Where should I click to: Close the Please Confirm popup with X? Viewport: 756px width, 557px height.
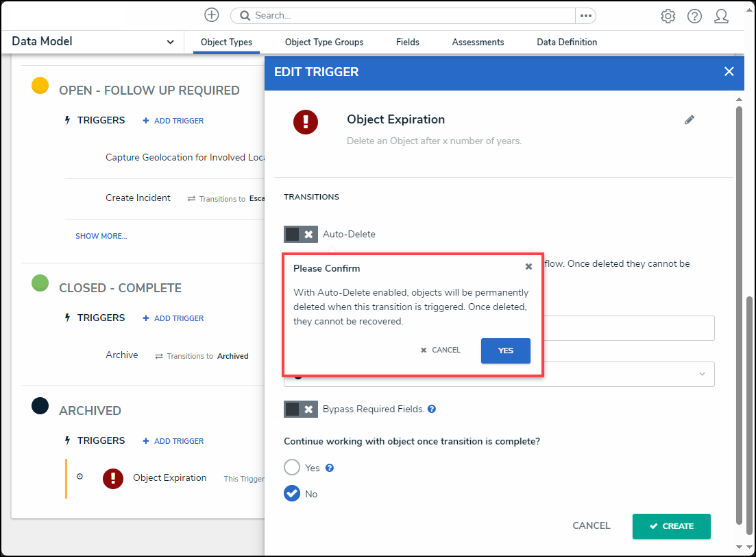pyautogui.click(x=528, y=267)
